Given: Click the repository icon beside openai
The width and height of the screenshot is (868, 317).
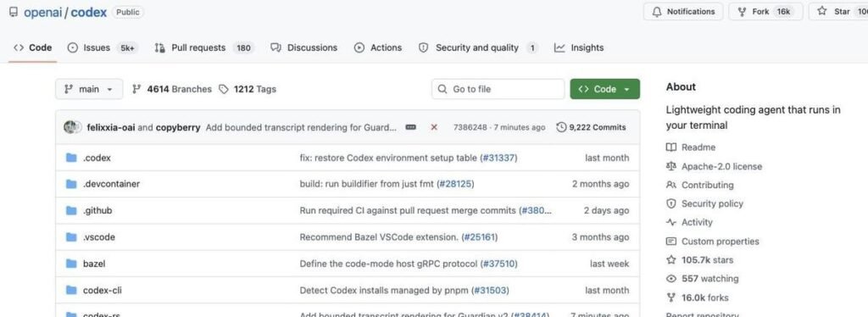Looking at the screenshot, I should [14, 12].
